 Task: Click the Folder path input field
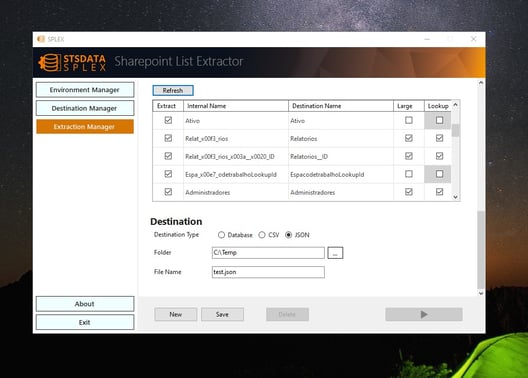[x=268, y=253]
